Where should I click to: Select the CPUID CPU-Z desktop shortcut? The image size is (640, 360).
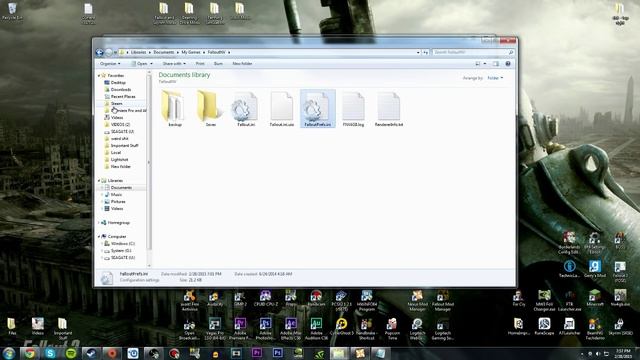point(265,299)
